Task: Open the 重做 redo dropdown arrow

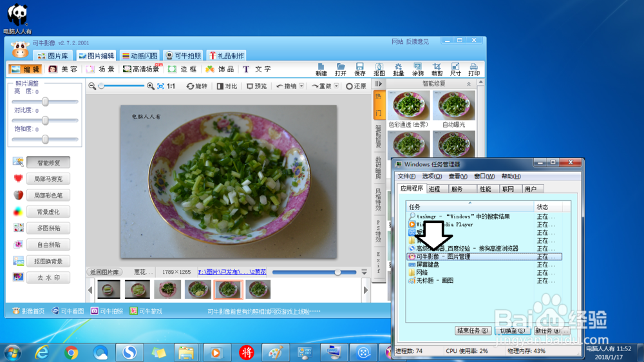Action: (336, 86)
